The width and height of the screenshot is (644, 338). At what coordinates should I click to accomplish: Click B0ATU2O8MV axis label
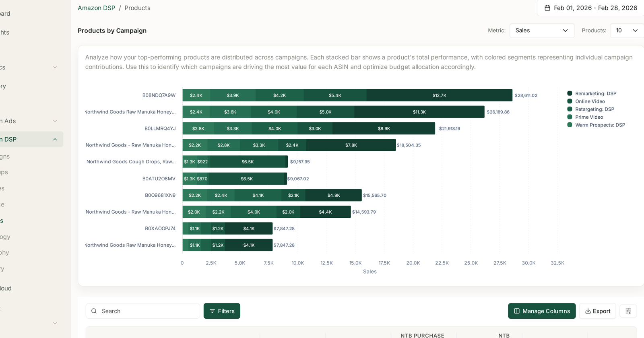pos(159,179)
